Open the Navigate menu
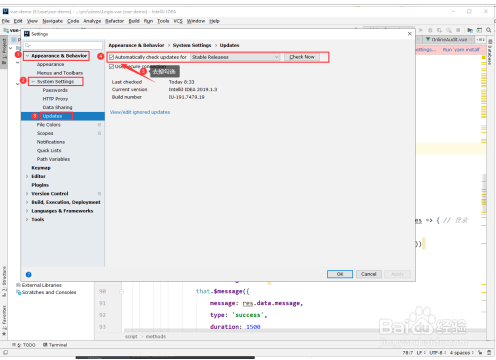 pyautogui.click(x=53, y=21)
